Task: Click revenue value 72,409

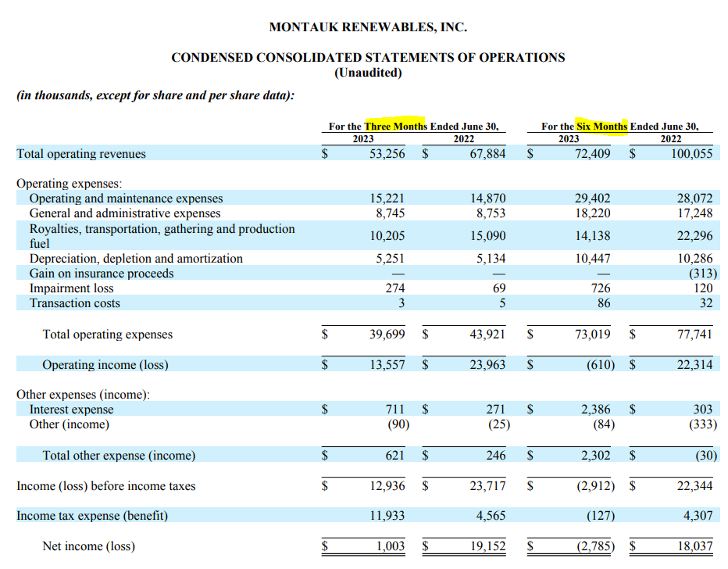Action: tap(592, 154)
